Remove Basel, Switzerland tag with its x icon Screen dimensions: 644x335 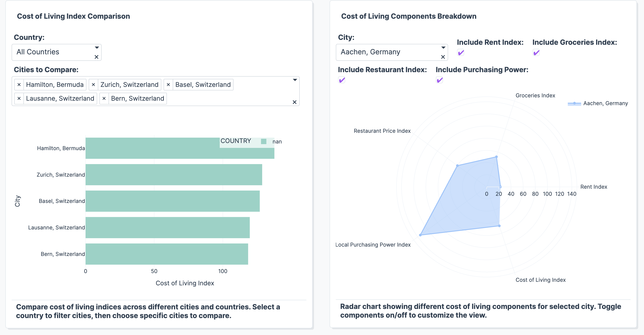click(x=168, y=85)
